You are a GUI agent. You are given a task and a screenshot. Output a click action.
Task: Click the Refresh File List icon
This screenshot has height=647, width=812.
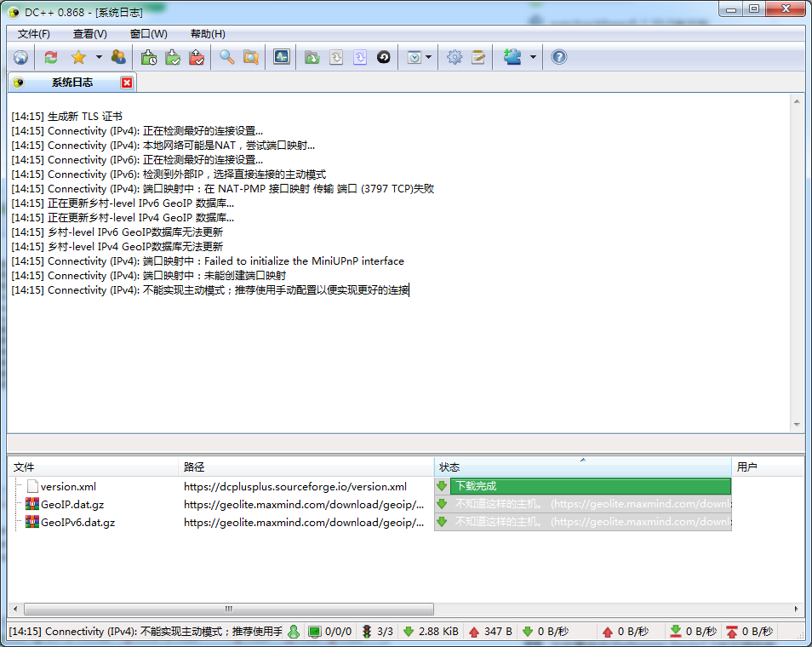[x=336, y=58]
